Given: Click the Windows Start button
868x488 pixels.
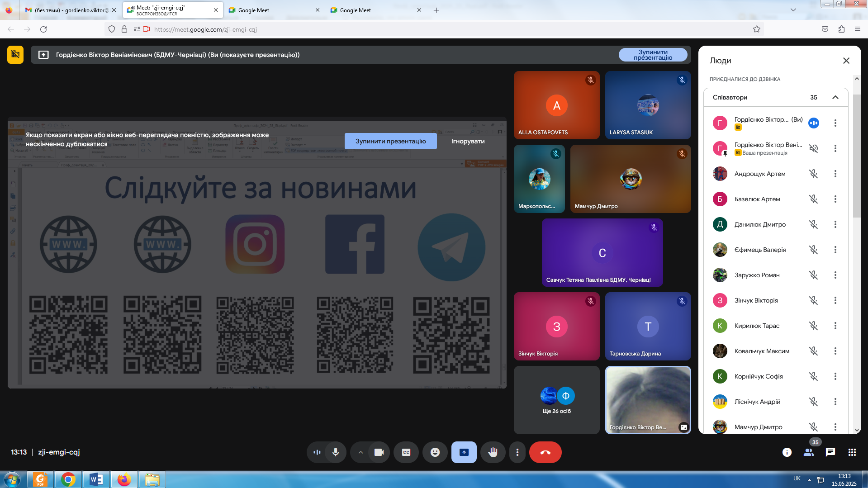Looking at the screenshot, I should 12,479.
